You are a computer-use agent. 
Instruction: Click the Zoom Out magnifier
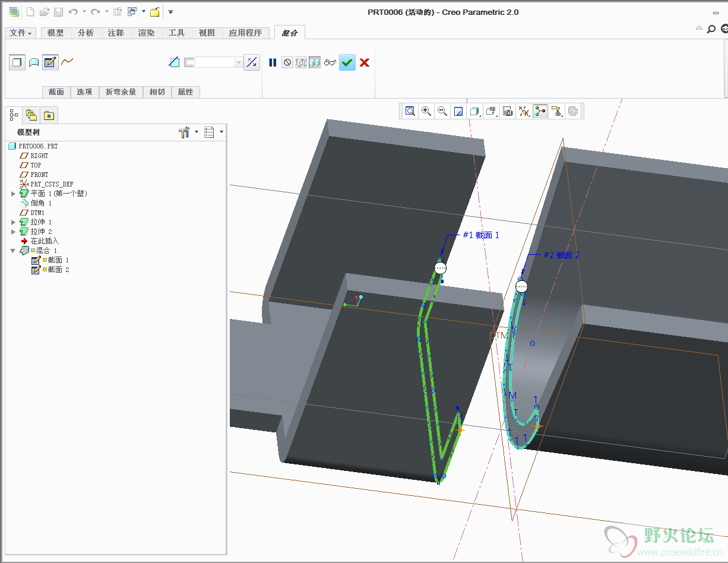442,111
